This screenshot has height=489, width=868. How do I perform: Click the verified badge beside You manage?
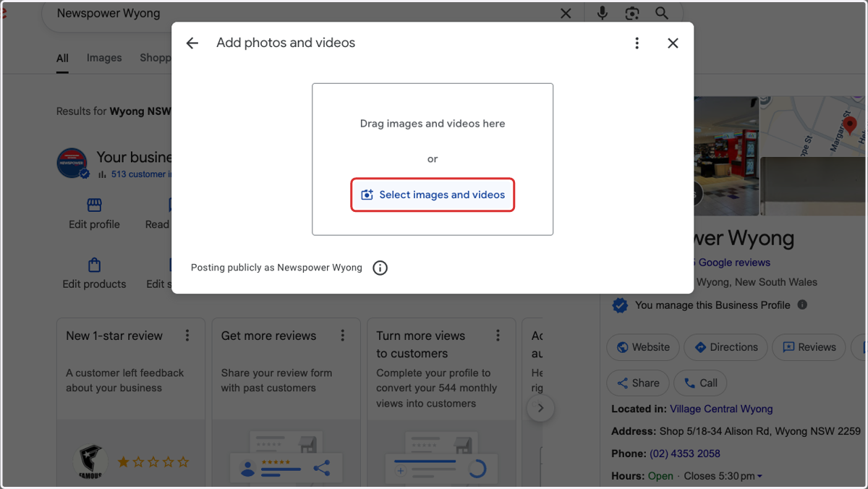(x=620, y=305)
